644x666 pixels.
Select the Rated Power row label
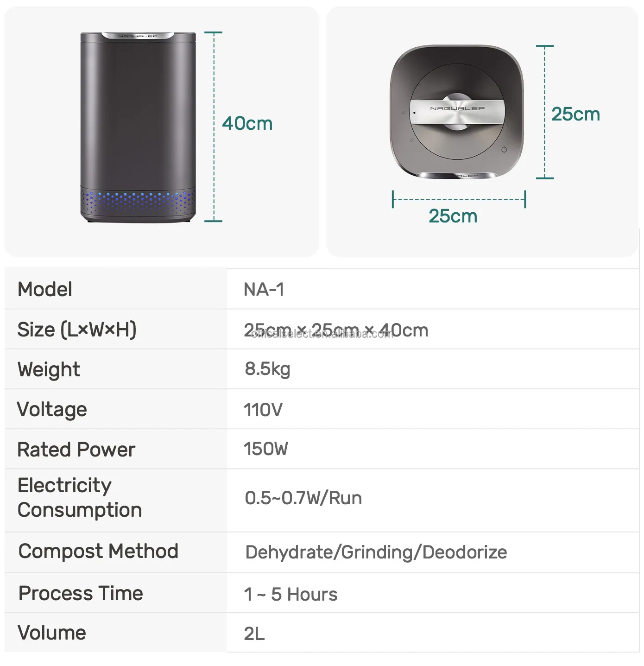[x=76, y=450]
